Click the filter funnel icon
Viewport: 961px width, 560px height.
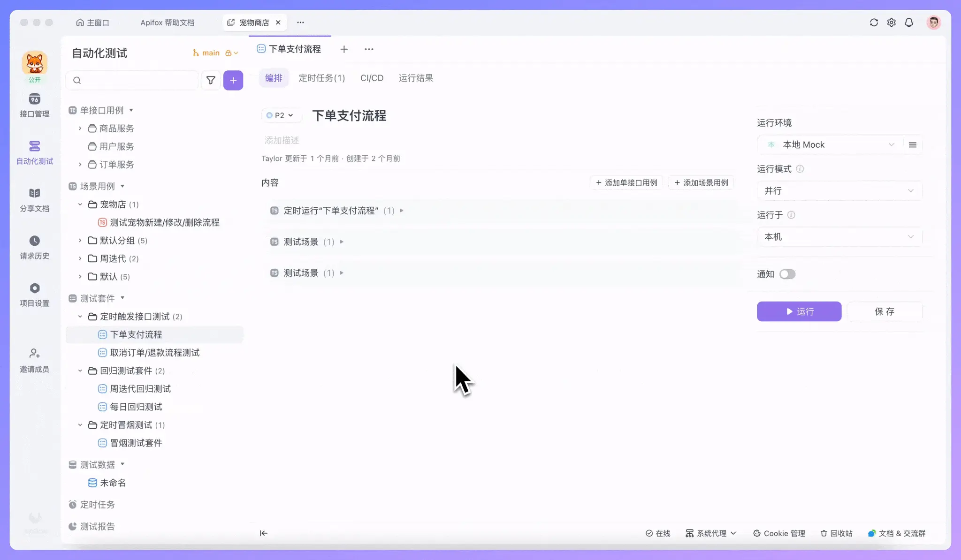click(211, 81)
